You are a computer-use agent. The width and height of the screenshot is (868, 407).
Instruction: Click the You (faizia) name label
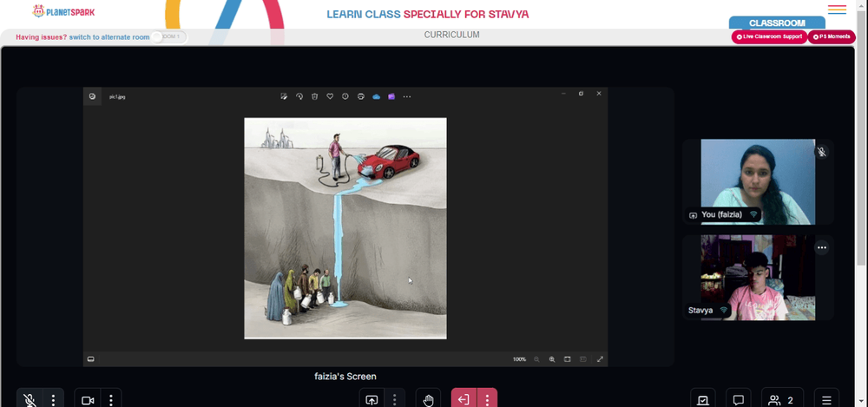[722, 215]
